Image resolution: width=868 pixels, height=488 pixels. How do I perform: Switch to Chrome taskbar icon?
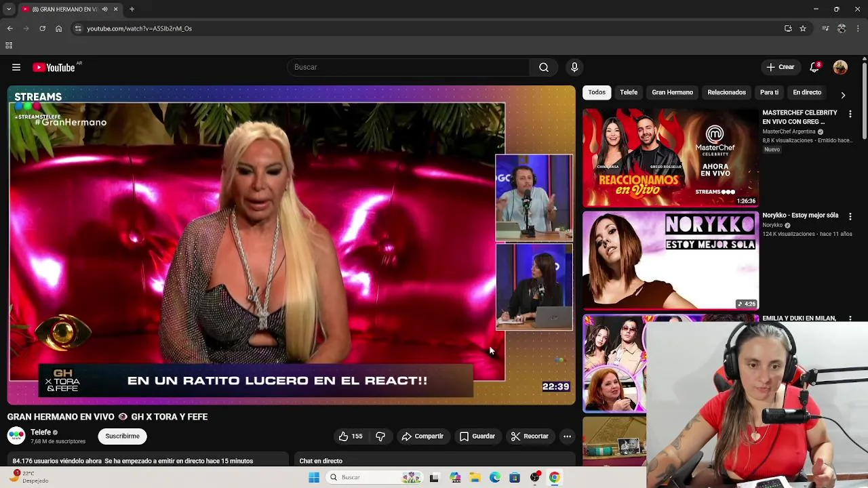[x=555, y=477]
